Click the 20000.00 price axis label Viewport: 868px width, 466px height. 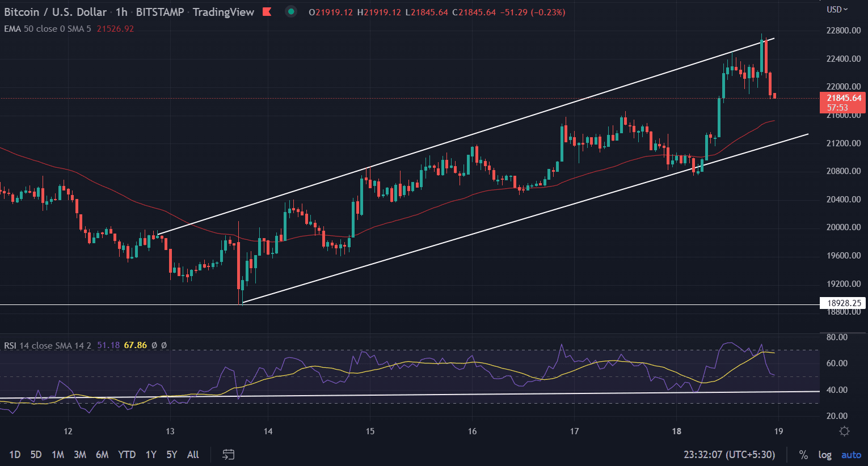pos(844,227)
